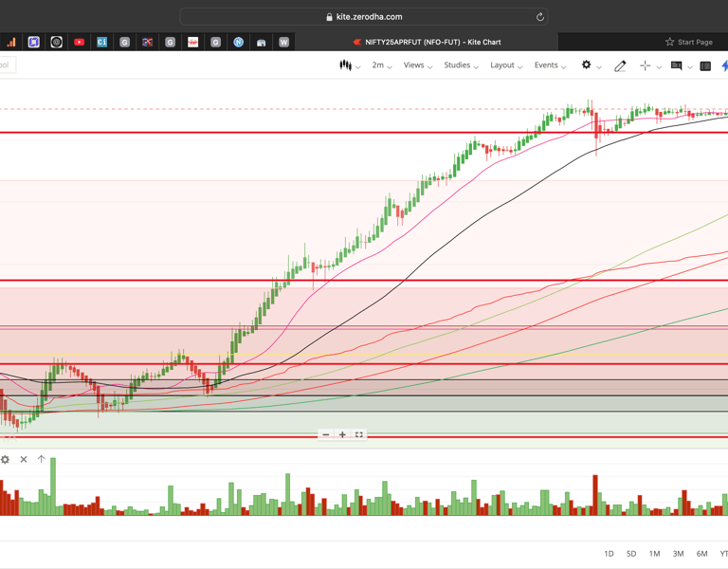Screen dimensions: 728x569
Task: Close the volume study panel
Action: (x=24, y=459)
